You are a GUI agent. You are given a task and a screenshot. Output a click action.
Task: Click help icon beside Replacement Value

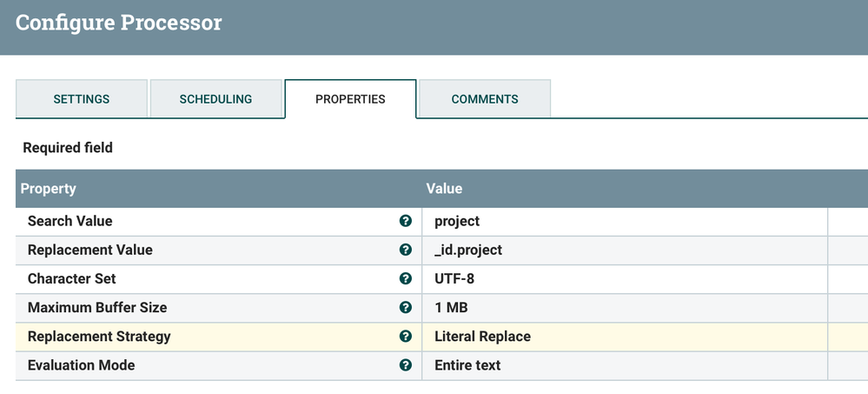[x=405, y=250]
